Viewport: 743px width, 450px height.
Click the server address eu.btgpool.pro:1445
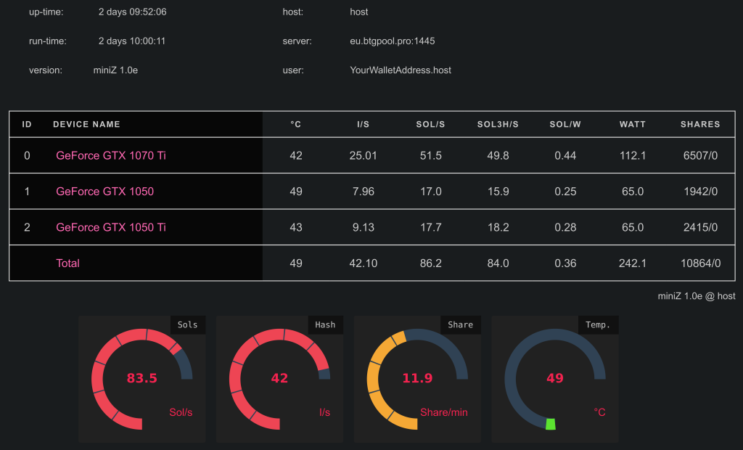click(x=392, y=41)
